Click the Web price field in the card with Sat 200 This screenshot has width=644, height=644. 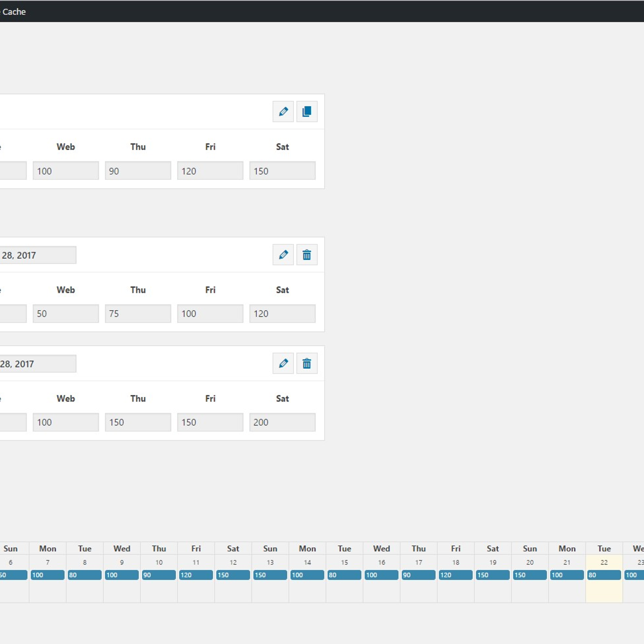[66, 422]
